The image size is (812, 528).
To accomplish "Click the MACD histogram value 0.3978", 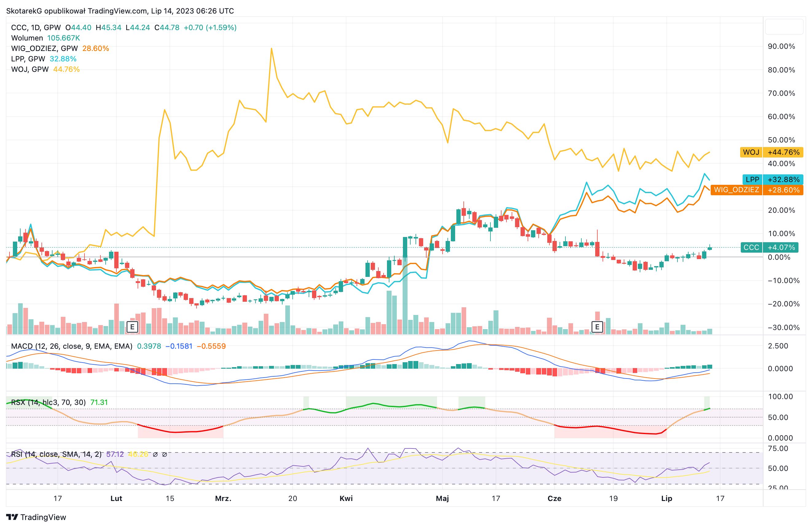I will (x=149, y=346).
